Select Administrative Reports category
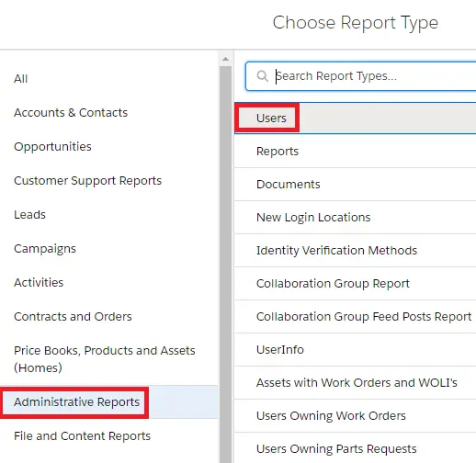 [x=76, y=402]
